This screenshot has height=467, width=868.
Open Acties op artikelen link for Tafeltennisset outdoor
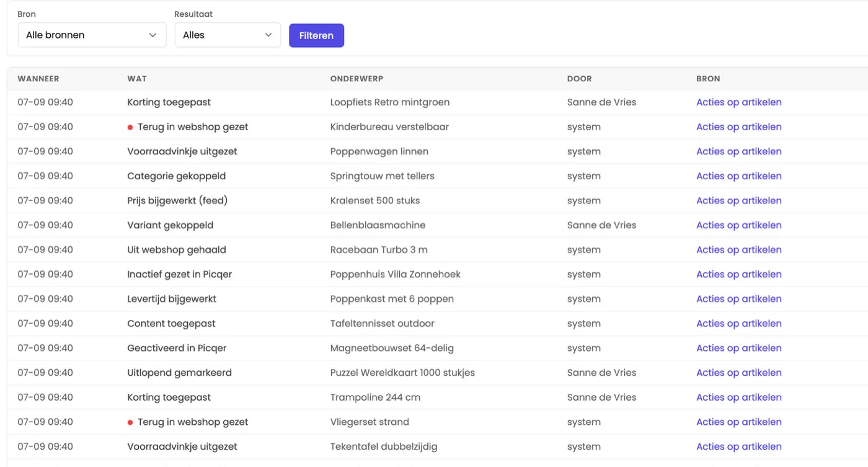738,324
